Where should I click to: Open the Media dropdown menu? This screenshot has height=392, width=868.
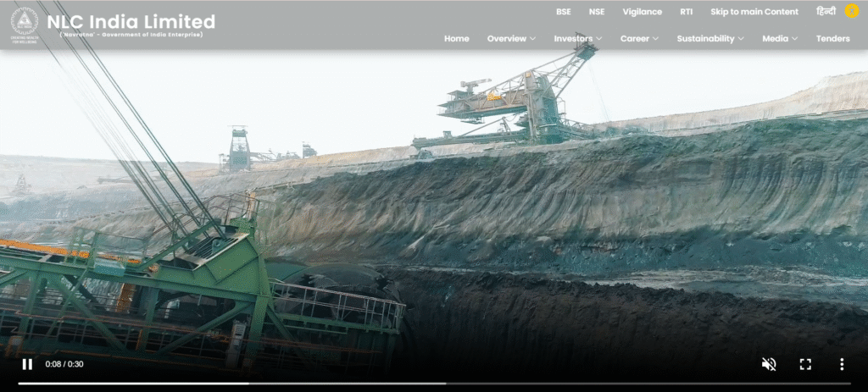coord(780,39)
